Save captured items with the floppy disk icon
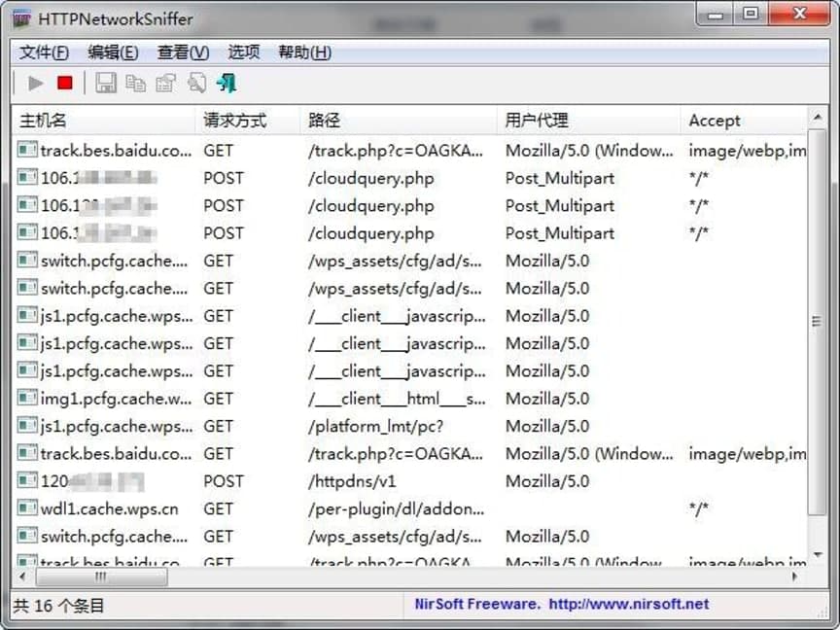Screen dimensions: 840x630 coord(105,84)
